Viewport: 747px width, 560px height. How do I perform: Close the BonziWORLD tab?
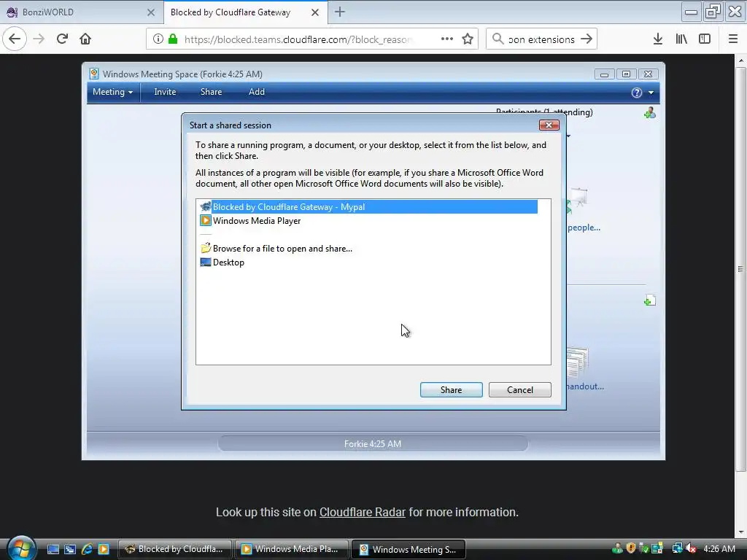151,12
